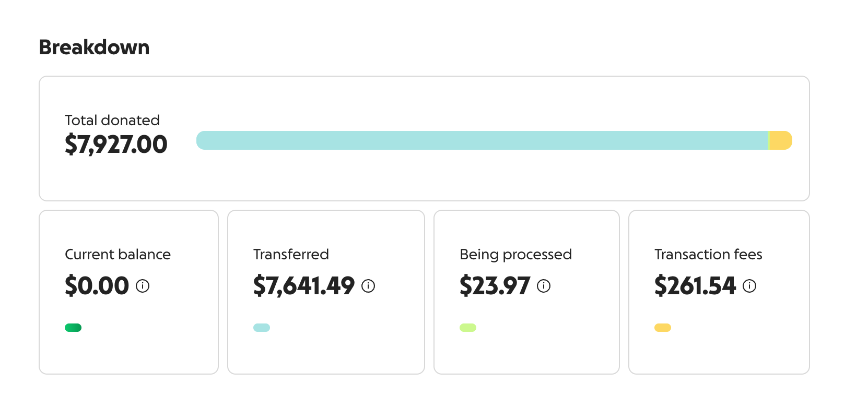Click the $23.97 being processed amount
868x408 pixels.
(495, 286)
